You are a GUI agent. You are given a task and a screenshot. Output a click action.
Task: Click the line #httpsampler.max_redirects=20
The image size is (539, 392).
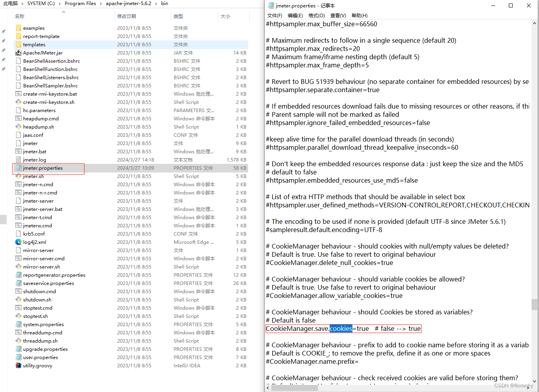tap(313, 49)
